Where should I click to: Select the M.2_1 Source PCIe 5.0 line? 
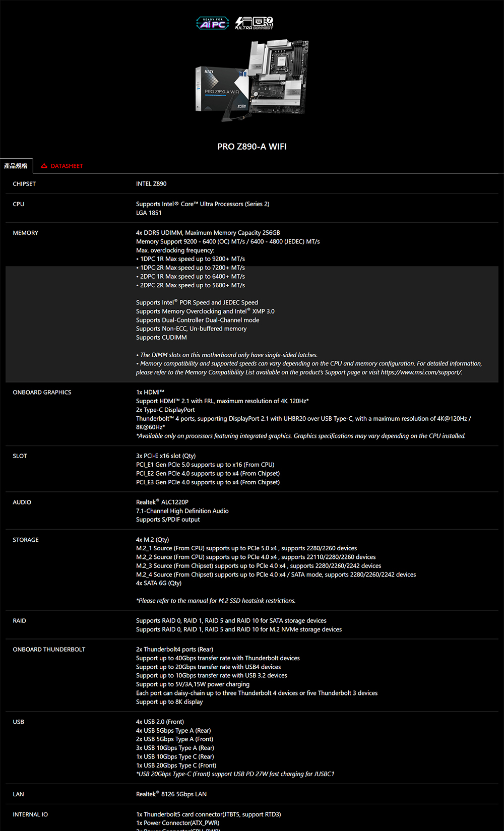246,548
